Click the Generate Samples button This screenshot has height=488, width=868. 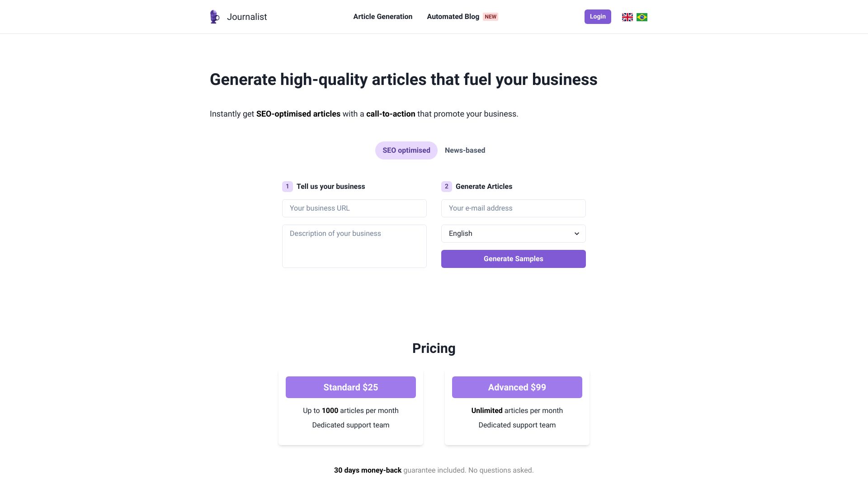(513, 258)
